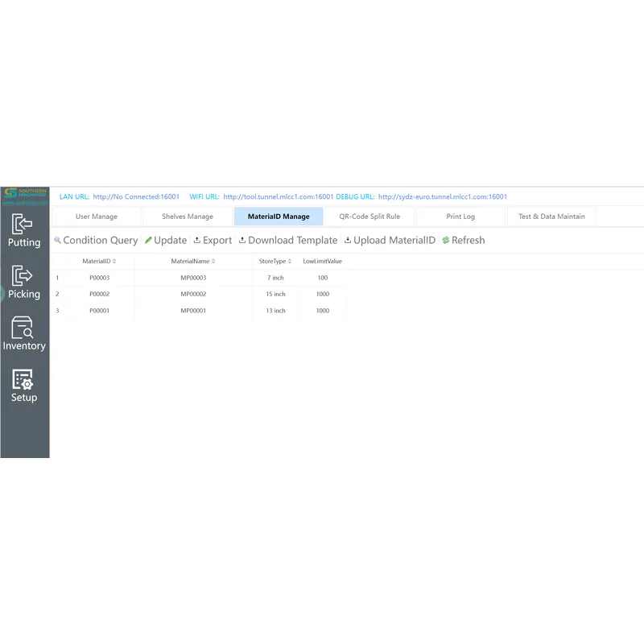The height and width of the screenshot is (644, 644).
Task: Click the green Refresh icon
Action: point(445,240)
